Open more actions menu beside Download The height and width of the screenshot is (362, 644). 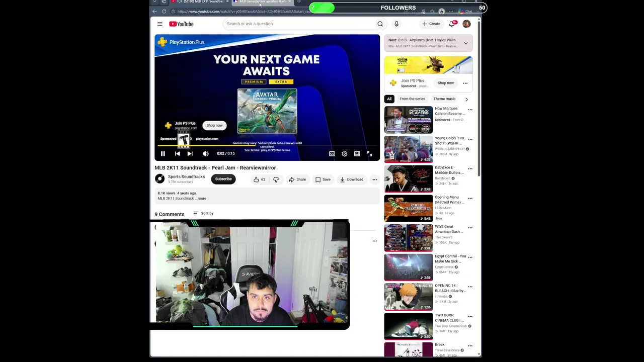coord(374,179)
